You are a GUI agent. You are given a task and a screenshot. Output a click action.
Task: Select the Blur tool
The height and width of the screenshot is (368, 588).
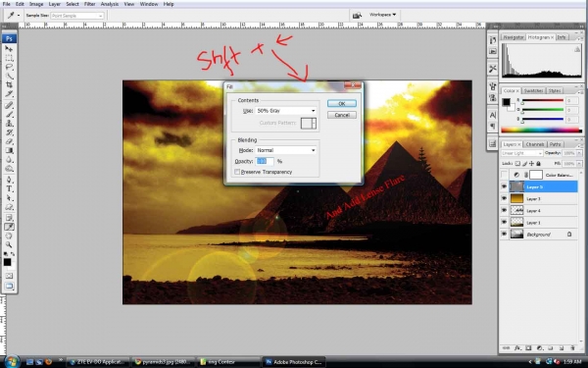pos(9,160)
